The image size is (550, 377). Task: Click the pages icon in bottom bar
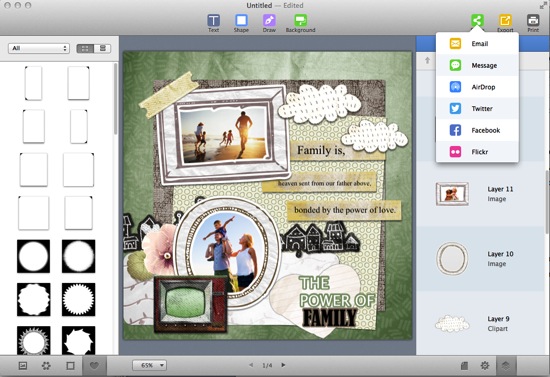click(464, 366)
